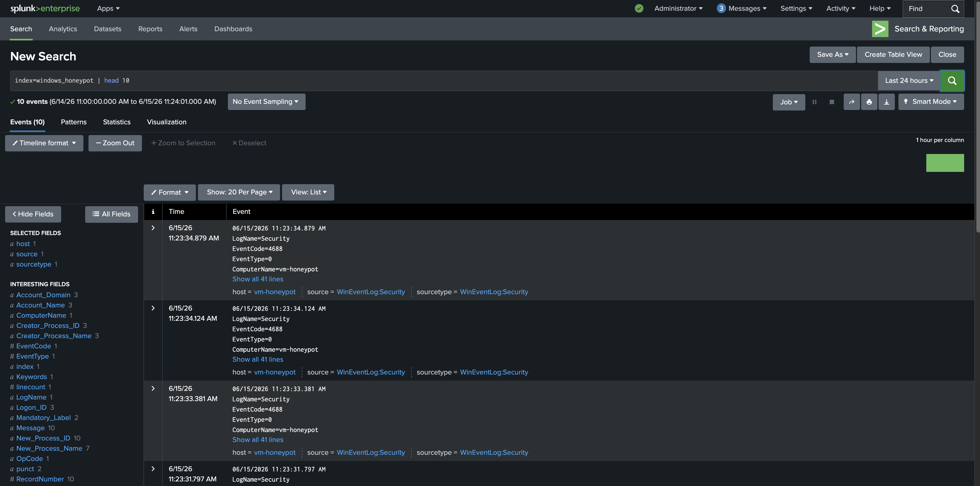Click the Search & Reporting app logo

click(x=880, y=29)
